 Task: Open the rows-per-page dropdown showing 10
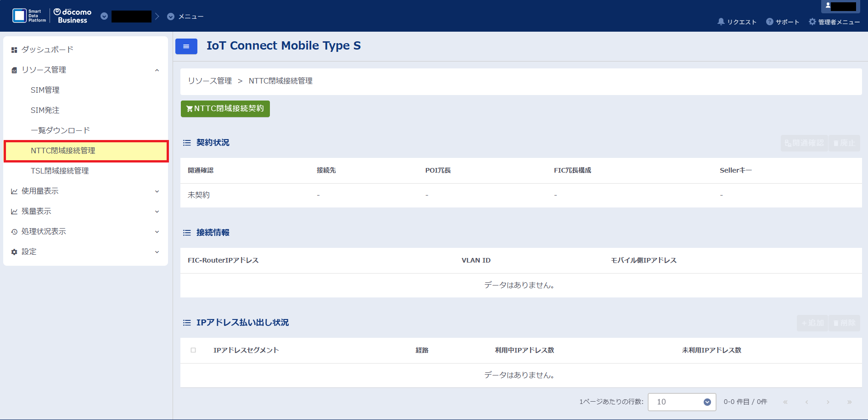click(682, 402)
